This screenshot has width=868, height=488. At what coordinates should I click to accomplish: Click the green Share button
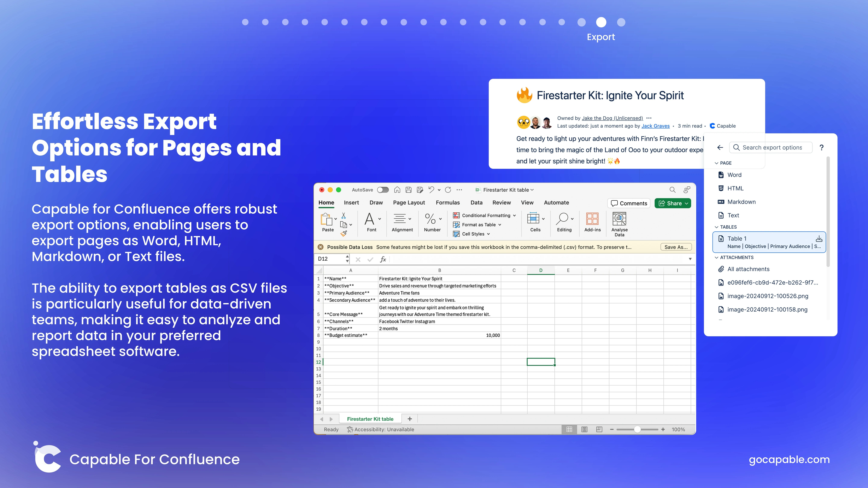673,203
